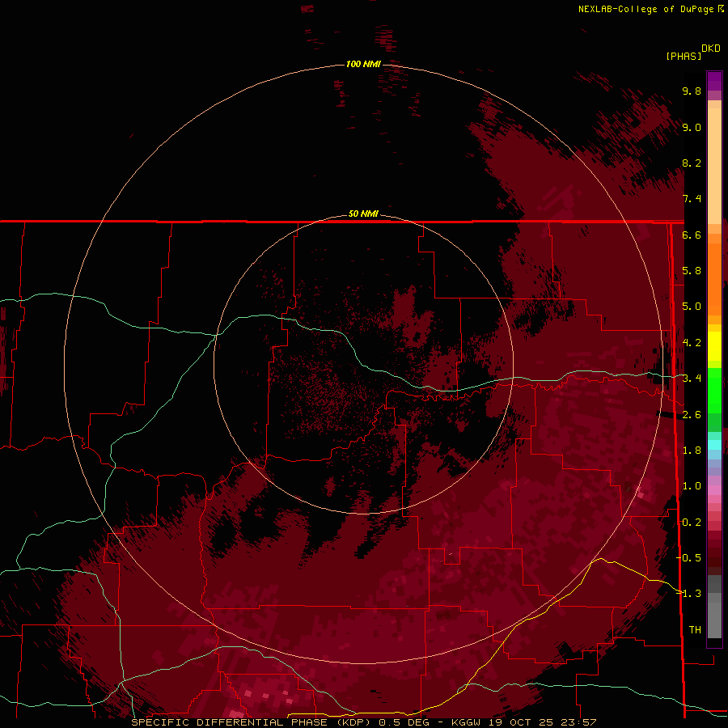Click the 4.2 value on color scale

692,343
